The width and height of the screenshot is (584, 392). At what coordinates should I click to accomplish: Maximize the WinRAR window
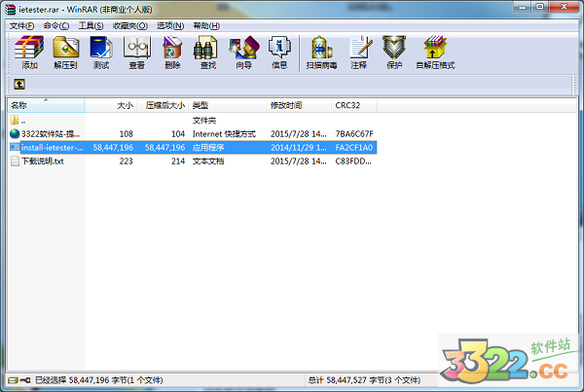540,7
